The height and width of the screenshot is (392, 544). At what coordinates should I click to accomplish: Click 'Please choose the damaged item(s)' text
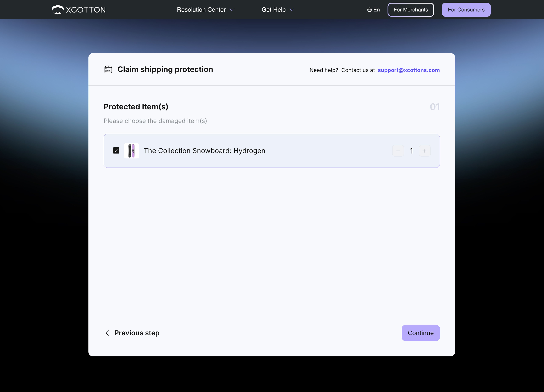click(155, 121)
